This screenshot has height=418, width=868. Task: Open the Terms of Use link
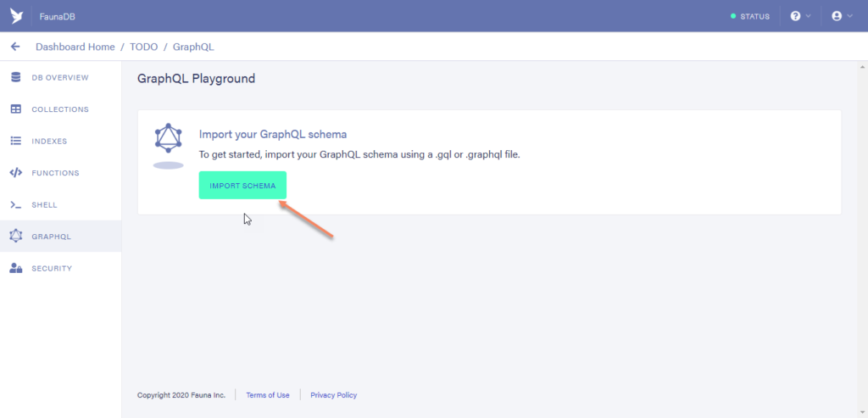[x=268, y=395]
